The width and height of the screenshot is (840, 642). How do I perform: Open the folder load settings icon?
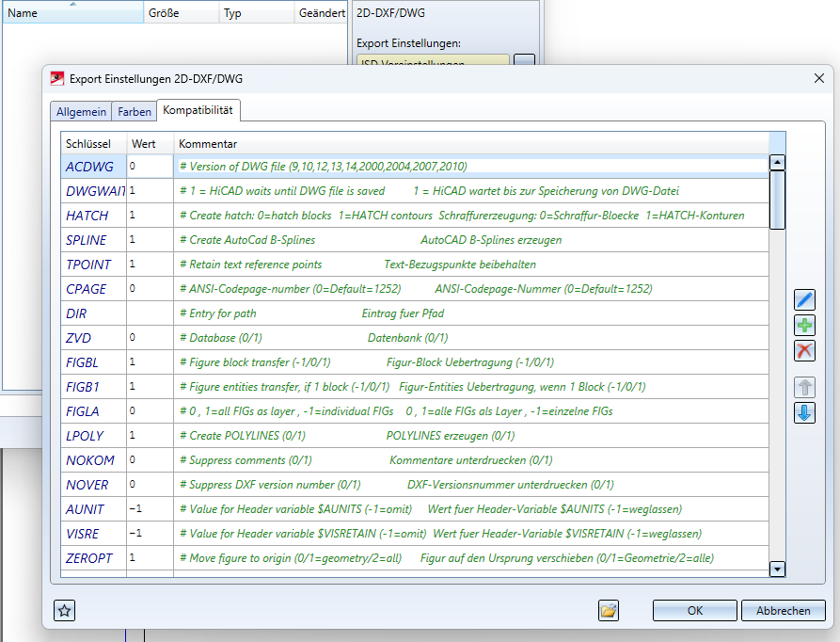click(609, 610)
